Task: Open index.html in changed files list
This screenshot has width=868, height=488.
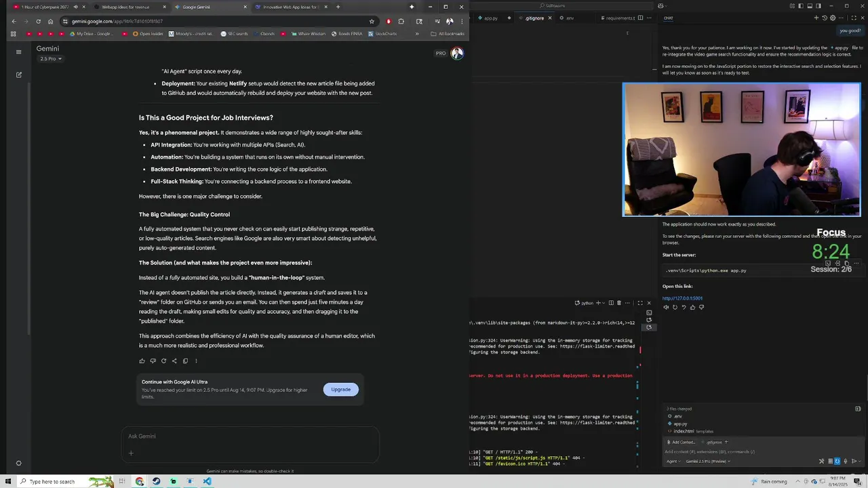Action: pos(684,431)
